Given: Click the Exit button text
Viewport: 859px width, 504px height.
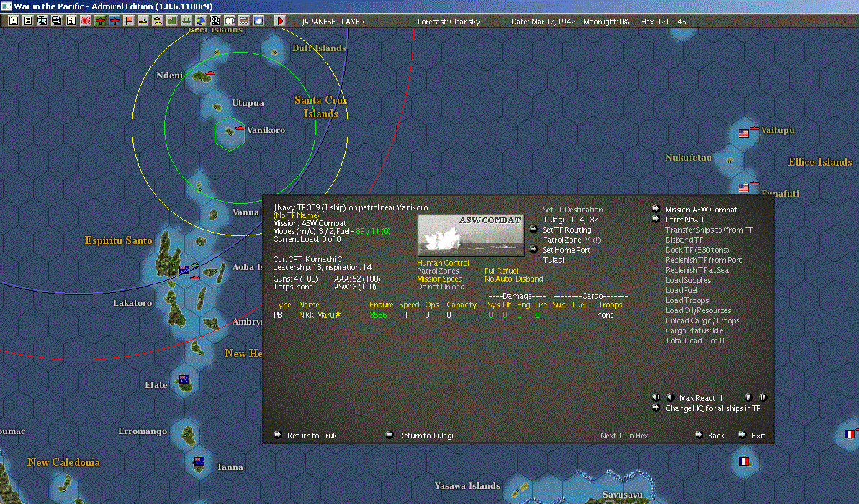Looking at the screenshot, I should [x=758, y=436].
